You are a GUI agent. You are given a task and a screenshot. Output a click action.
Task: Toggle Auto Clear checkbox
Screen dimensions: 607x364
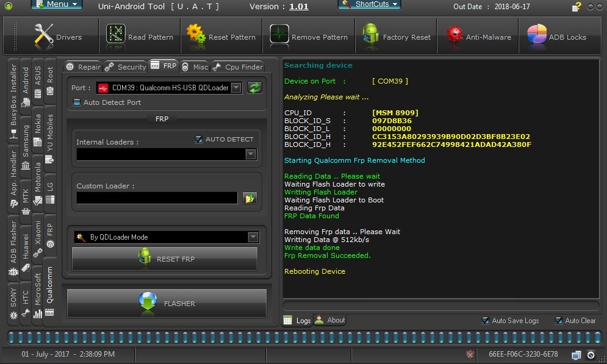point(558,320)
